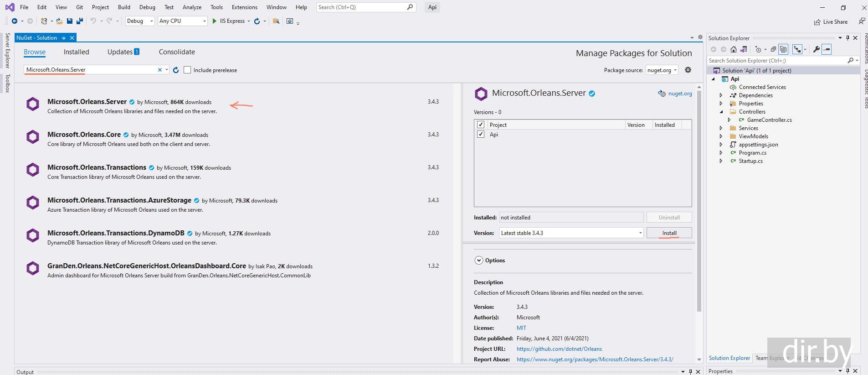Click the Open File toolbar icon
The height and width of the screenshot is (375, 868).
point(59,21)
